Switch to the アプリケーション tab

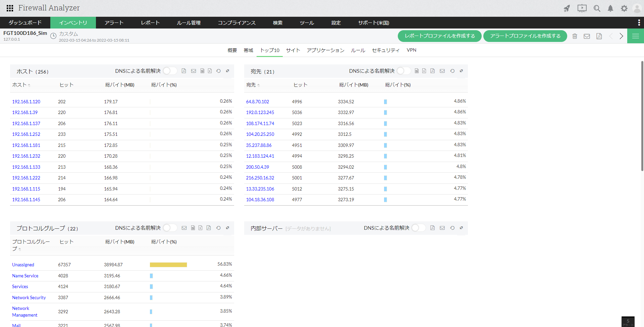[x=325, y=50]
